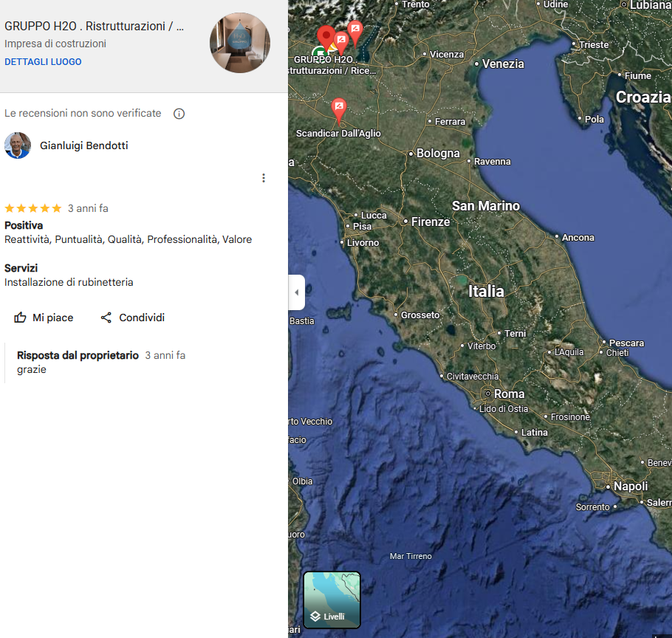Click the San Marino label on map
The height and width of the screenshot is (638, 672).
pos(486,206)
